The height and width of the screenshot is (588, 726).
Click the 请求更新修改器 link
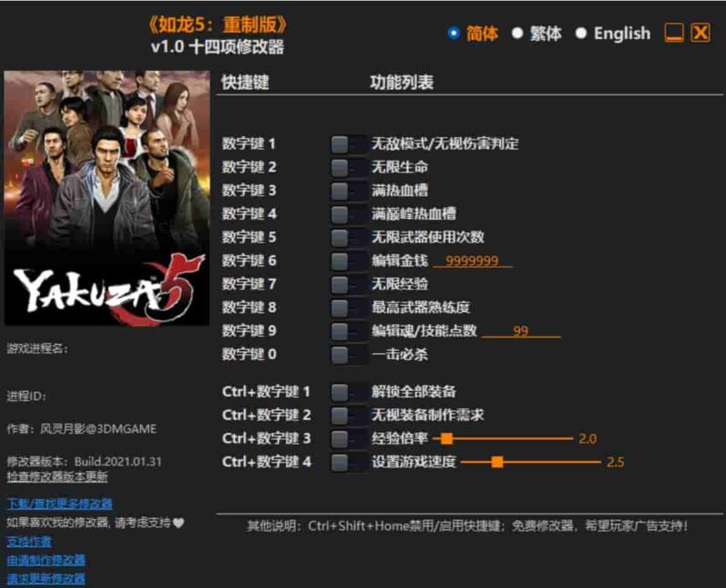pos(45,579)
